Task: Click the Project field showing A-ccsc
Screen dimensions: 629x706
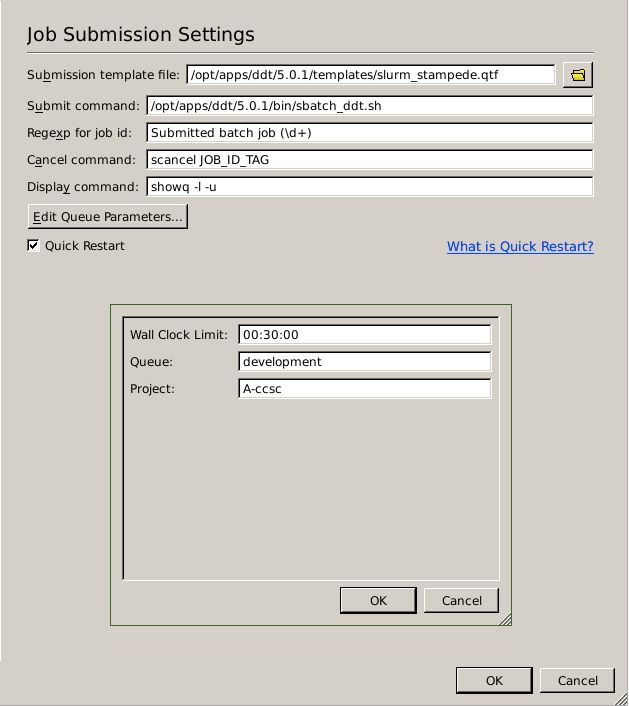Action: (365, 389)
